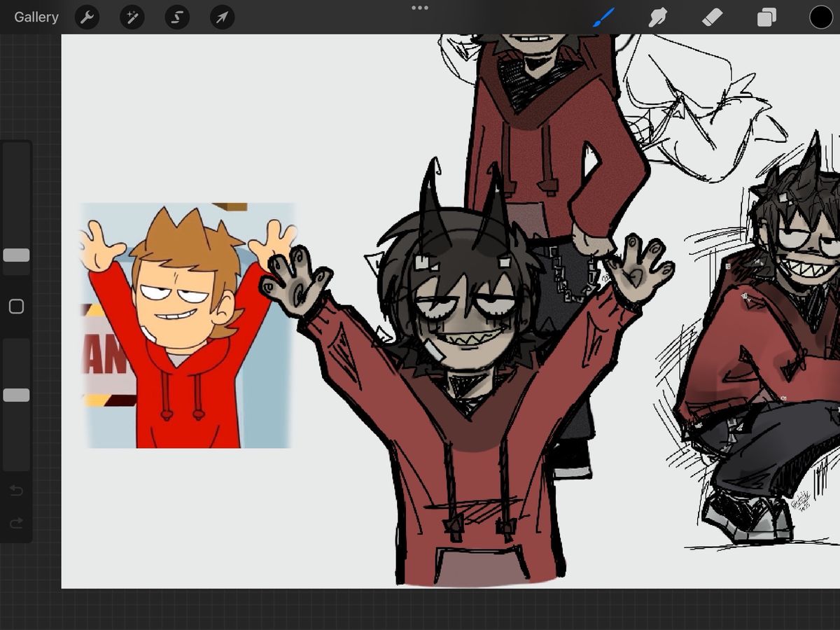Undo the last stroke

tap(16, 491)
